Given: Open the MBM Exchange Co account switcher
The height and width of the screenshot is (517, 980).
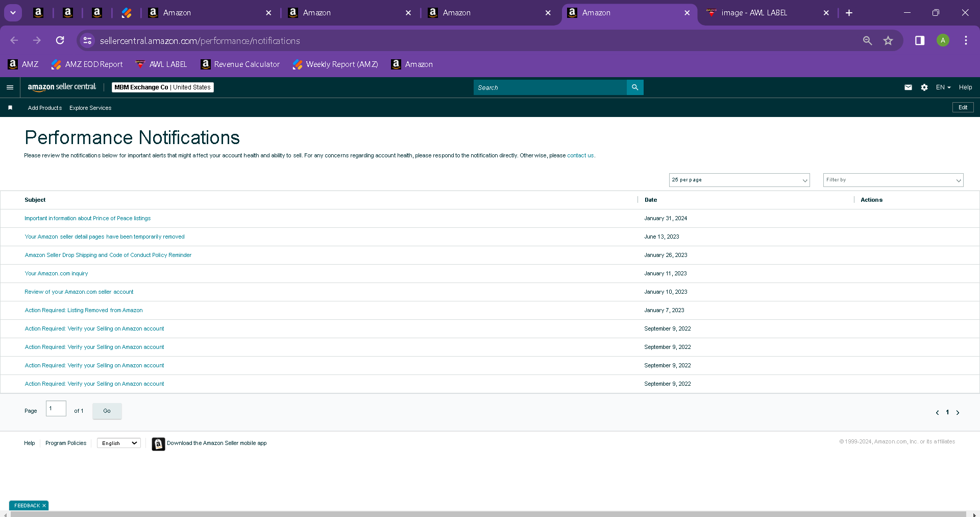Looking at the screenshot, I should (x=163, y=87).
